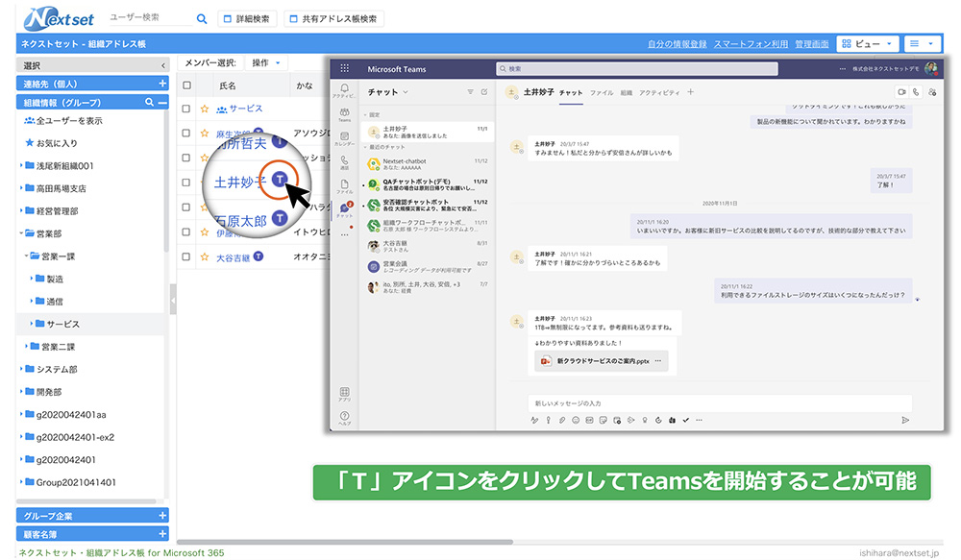This screenshot has height=560, width=961.
Task: Click the chat list filter icon
Action: click(470, 92)
